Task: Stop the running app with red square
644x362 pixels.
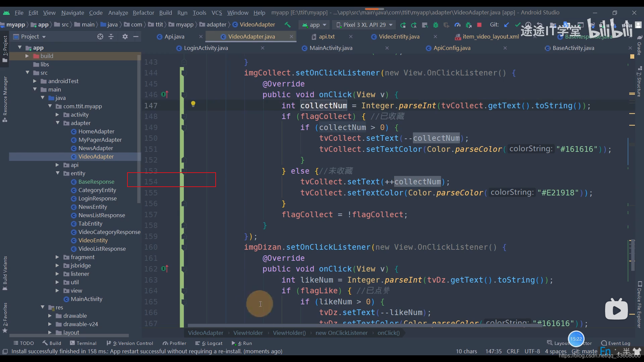Action: [x=479, y=25]
